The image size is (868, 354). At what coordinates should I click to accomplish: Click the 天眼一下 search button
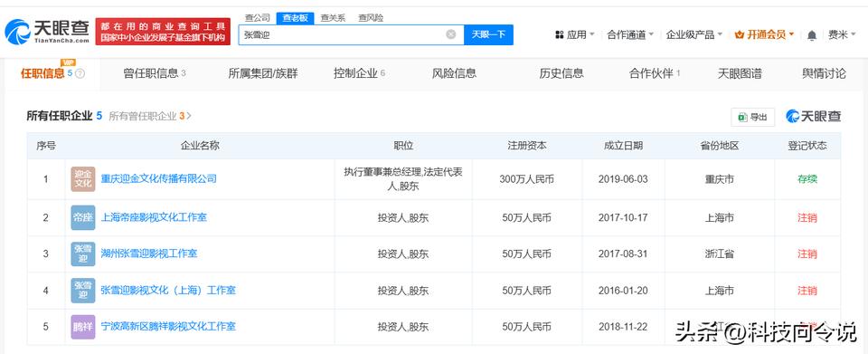pyautogui.click(x=488, y=34)
